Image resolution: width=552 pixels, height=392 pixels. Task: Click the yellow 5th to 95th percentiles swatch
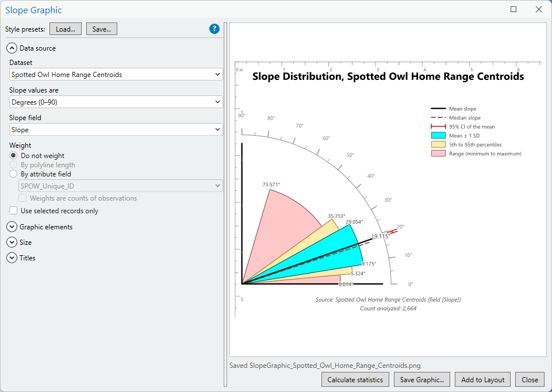click(x=438, y=145)
